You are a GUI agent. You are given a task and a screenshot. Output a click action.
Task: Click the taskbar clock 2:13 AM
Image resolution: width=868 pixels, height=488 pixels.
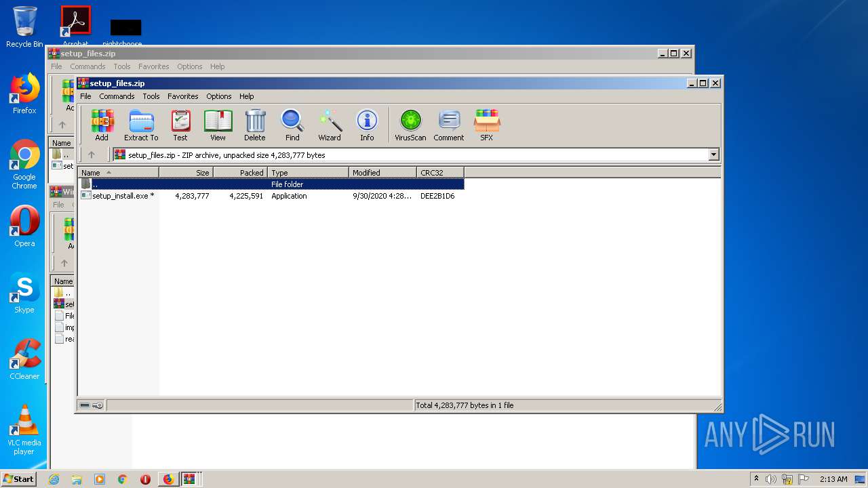pyautogui.click(x=833, y=479)
